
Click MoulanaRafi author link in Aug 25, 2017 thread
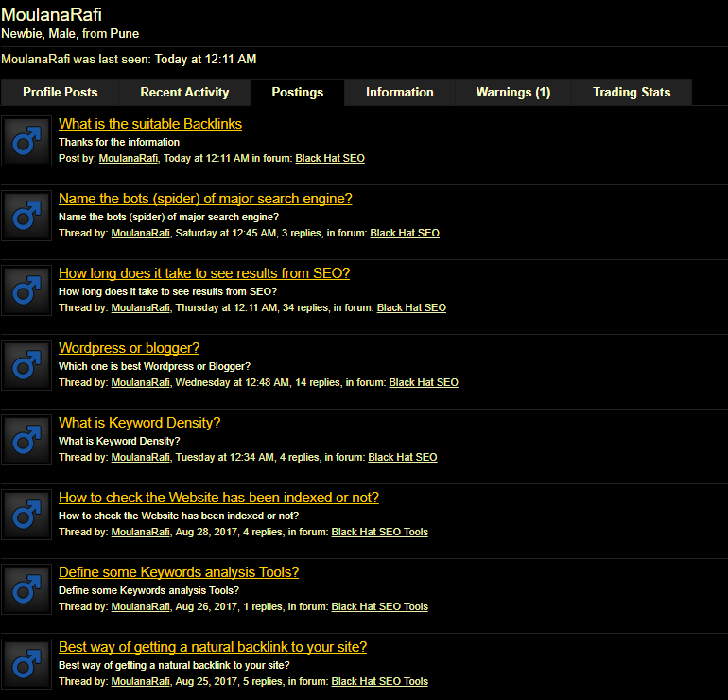pos(140,682)
